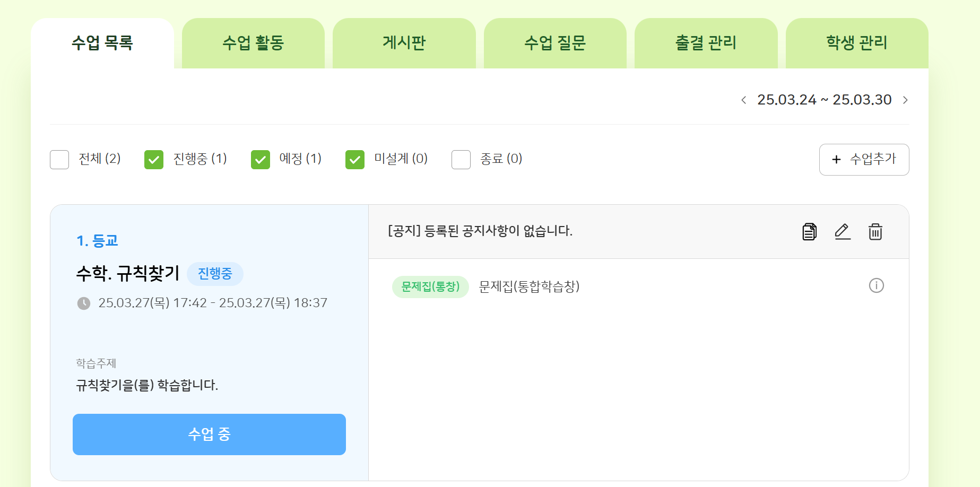Go to previous week with left chevron

click(744, 100)
